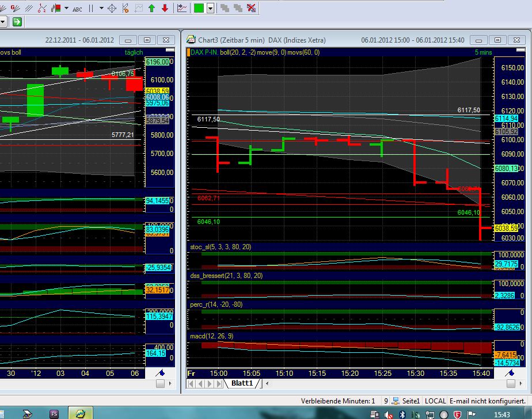Open the line color dropdown arrow
This screenshot has width=532, height=419.
[x=210, y=9]
